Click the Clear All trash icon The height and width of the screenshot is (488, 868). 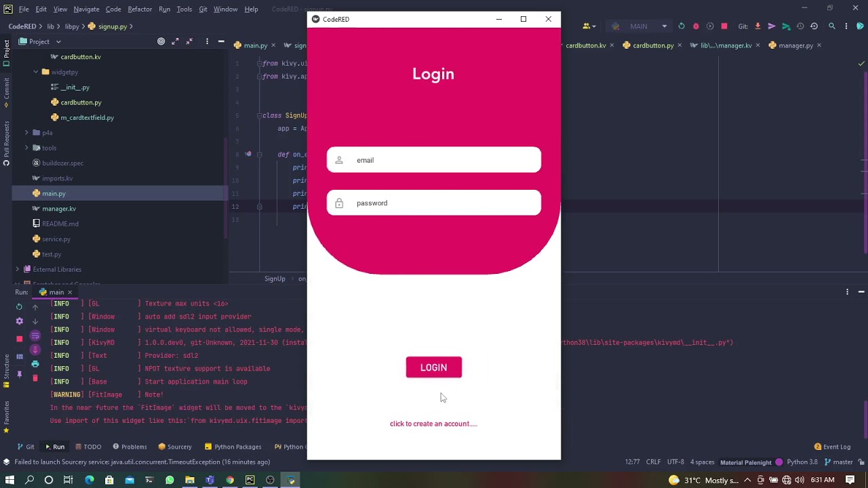point(35,378)
